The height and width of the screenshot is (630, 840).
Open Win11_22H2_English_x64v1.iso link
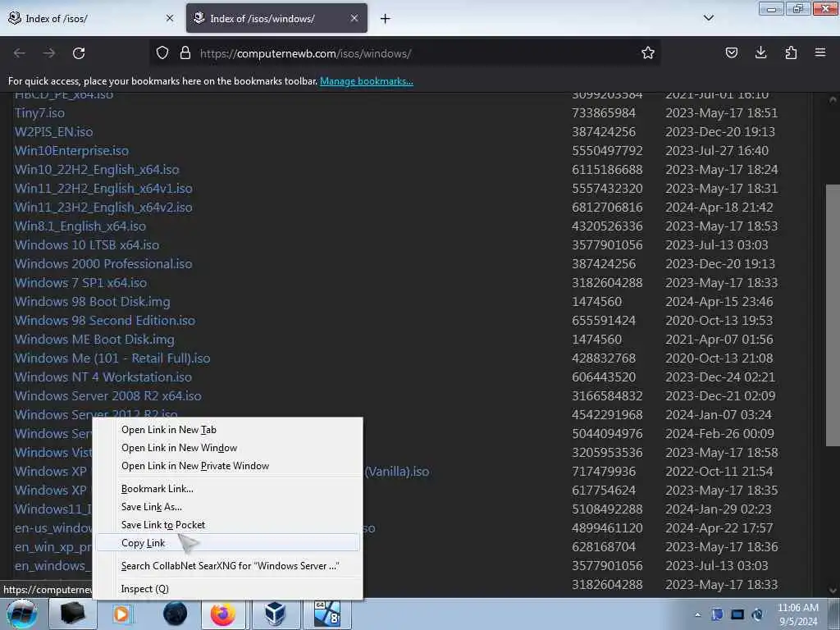tap(103, 189)
